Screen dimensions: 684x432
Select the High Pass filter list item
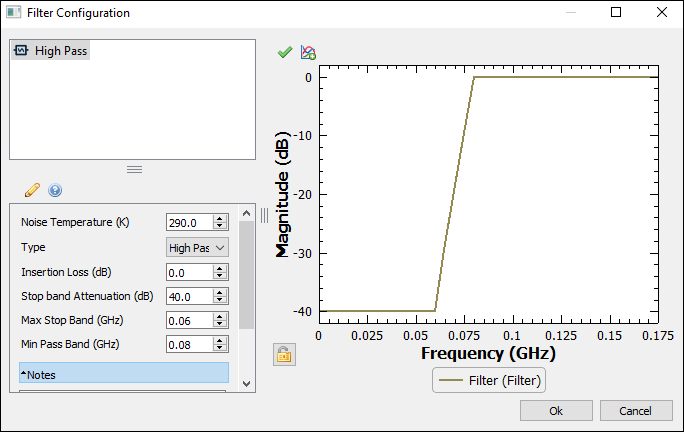[x=51, y=51]
